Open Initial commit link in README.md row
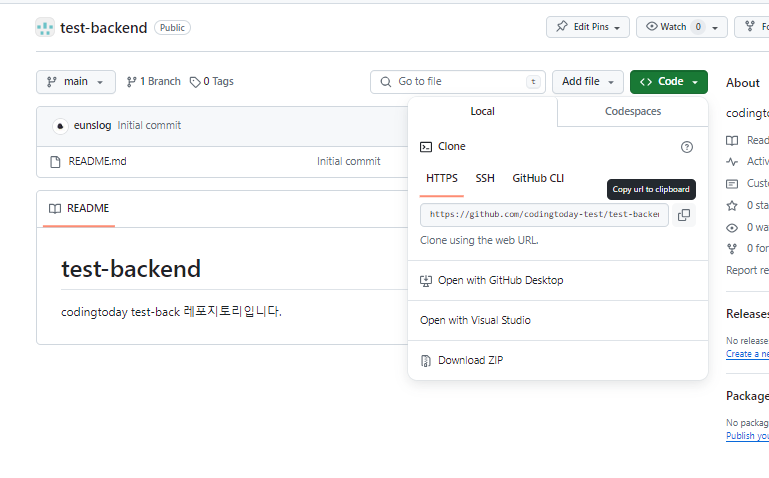The image size is (769, 478). pyautogui.click(x=348, y=161)
